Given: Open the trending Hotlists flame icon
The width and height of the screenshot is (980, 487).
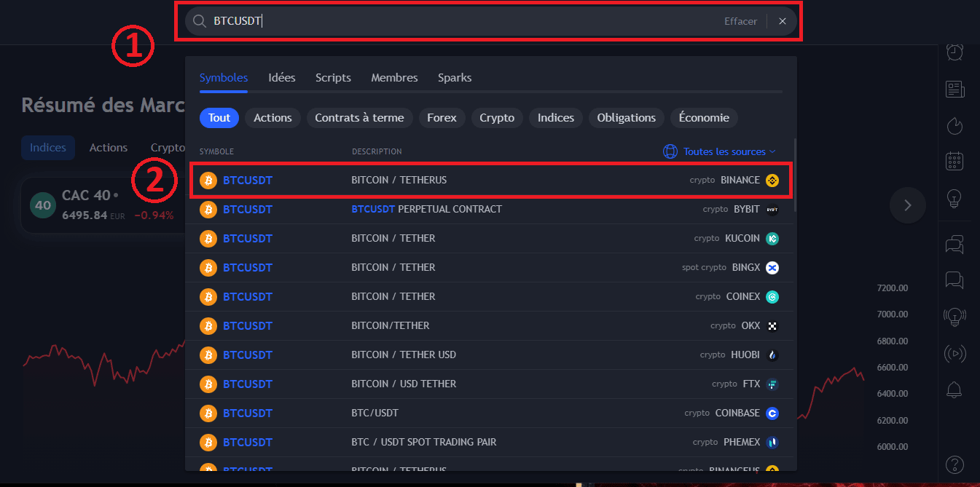Looking at the screenshot, I should click(x=954, y=126).
